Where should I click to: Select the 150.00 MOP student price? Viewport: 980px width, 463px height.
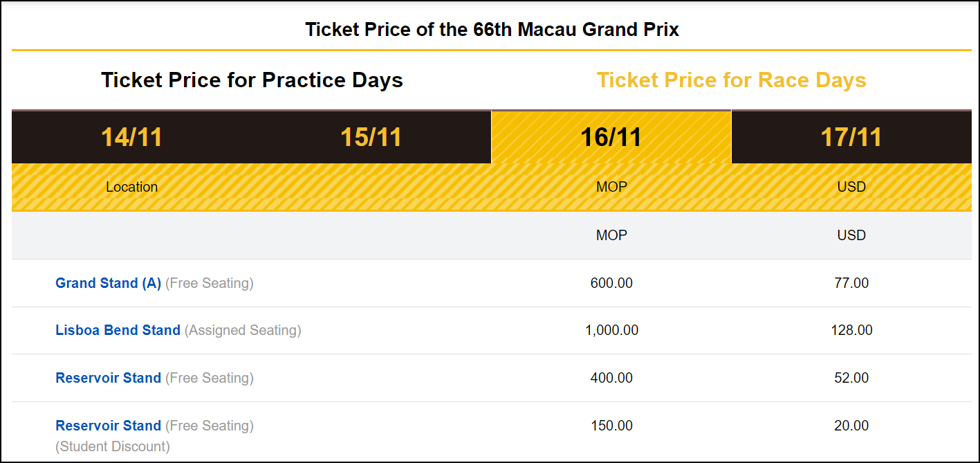(611, 426)
